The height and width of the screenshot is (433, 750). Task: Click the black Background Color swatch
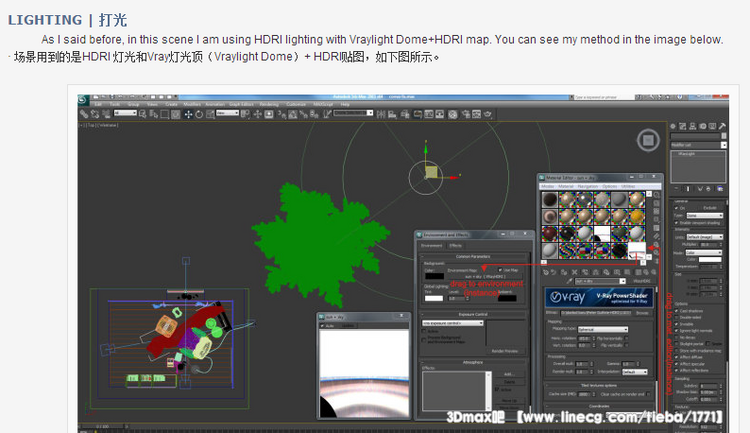(434, 276)
